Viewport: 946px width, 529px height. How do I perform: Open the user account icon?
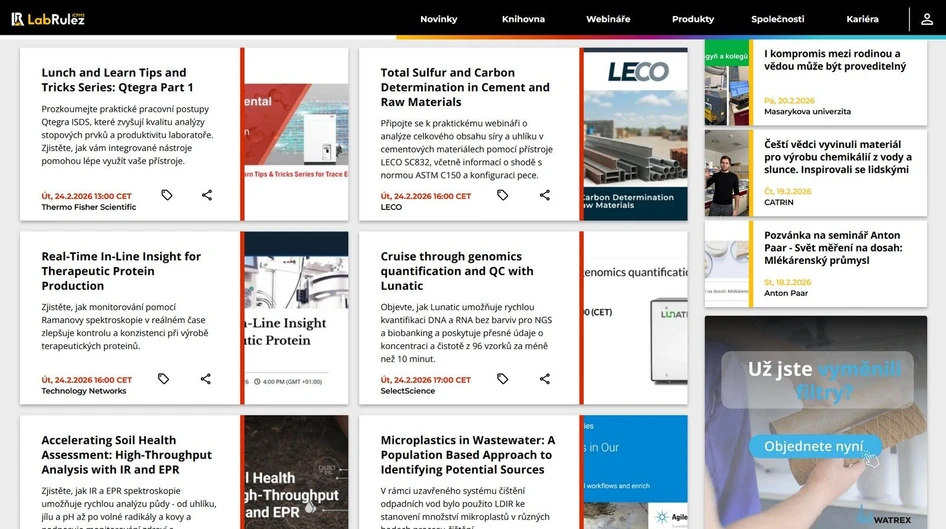(927, 19)
